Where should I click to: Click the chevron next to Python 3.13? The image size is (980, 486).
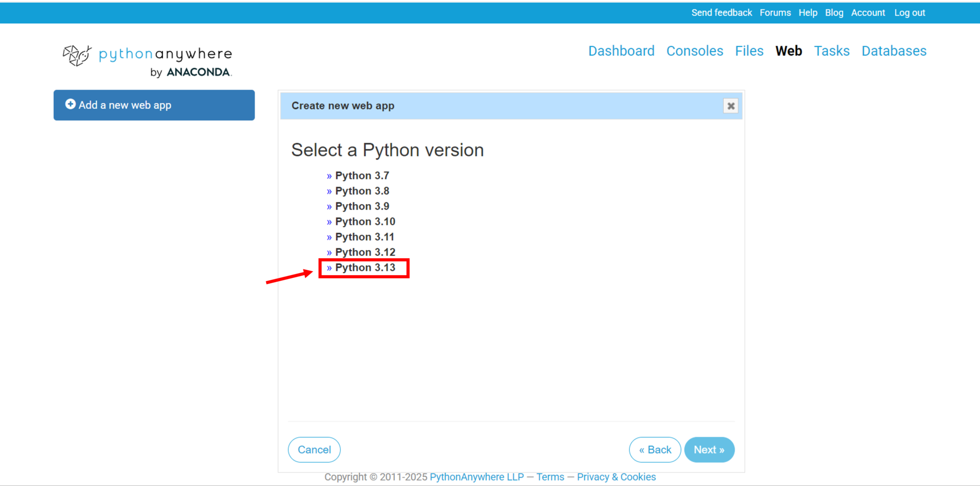(x=329, y=268)
